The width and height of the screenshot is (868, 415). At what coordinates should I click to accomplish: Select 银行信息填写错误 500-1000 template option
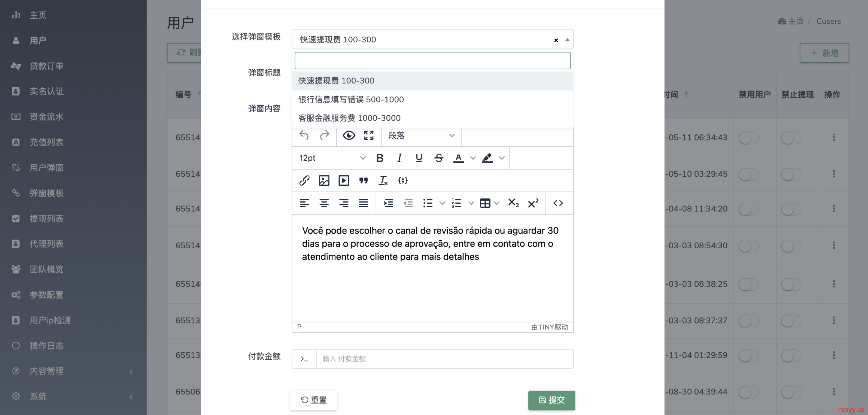tap(351, 100)
